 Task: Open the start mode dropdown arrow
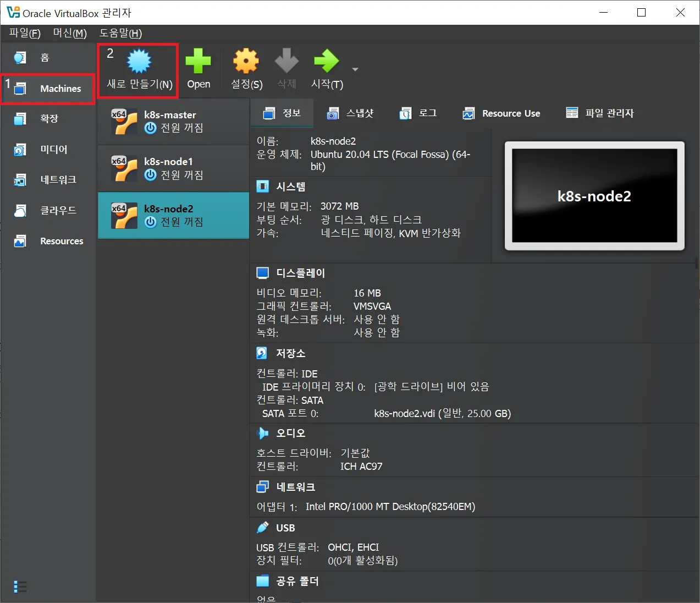(355, 69)
